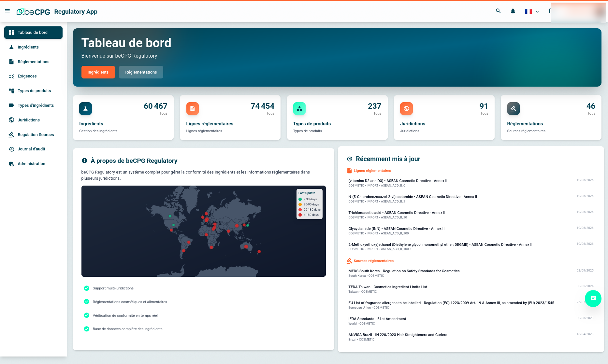Open MFDS South Korea regulation entry
The height and width of the screenshot is (364, 608).
[471, 273]
